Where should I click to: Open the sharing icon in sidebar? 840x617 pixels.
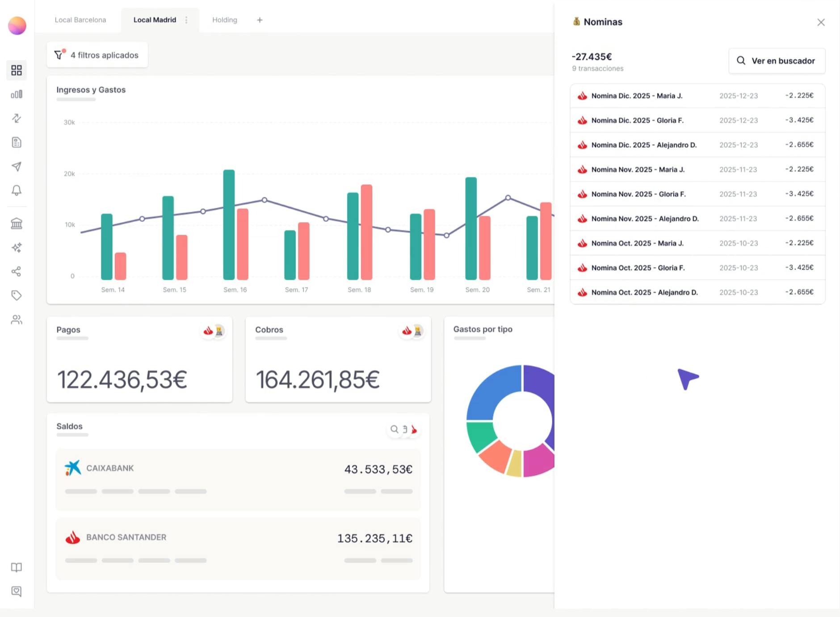tap(17, 271)
